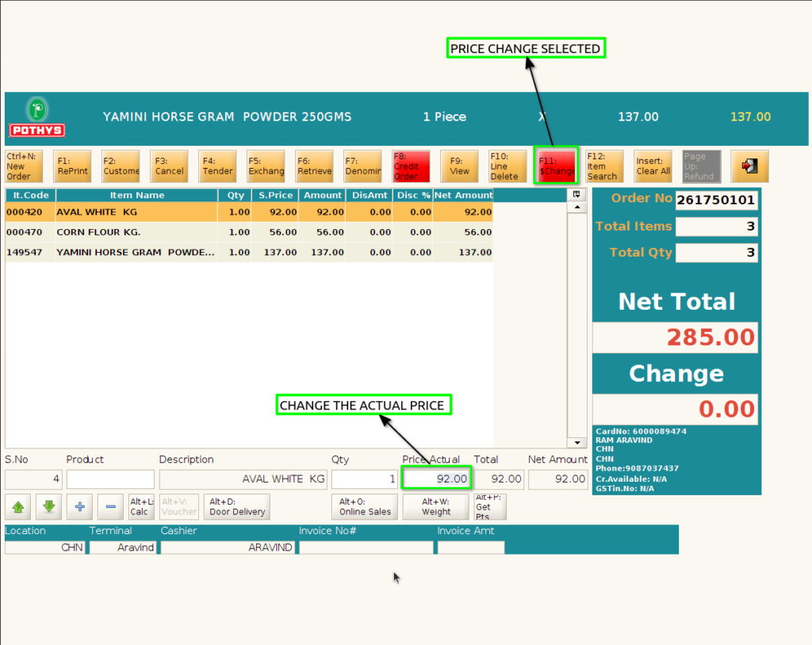812x645 pixels.
Task: Click the Product input field
Action: tap(110, 479)
